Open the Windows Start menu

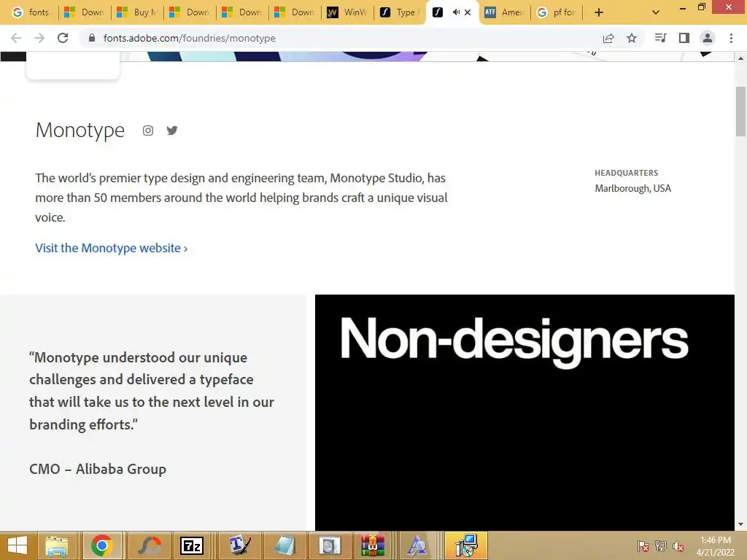pyautogui.click(x=18, y=545)
